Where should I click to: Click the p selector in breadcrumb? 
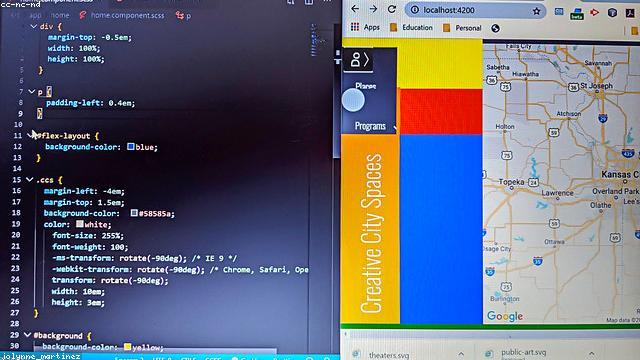(x=188, y=16)
